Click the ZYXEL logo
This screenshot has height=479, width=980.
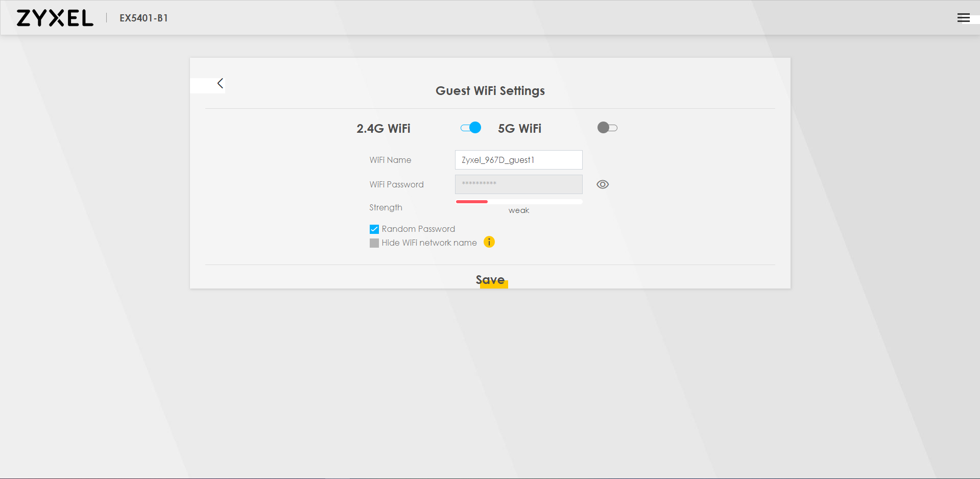[55, 18]
